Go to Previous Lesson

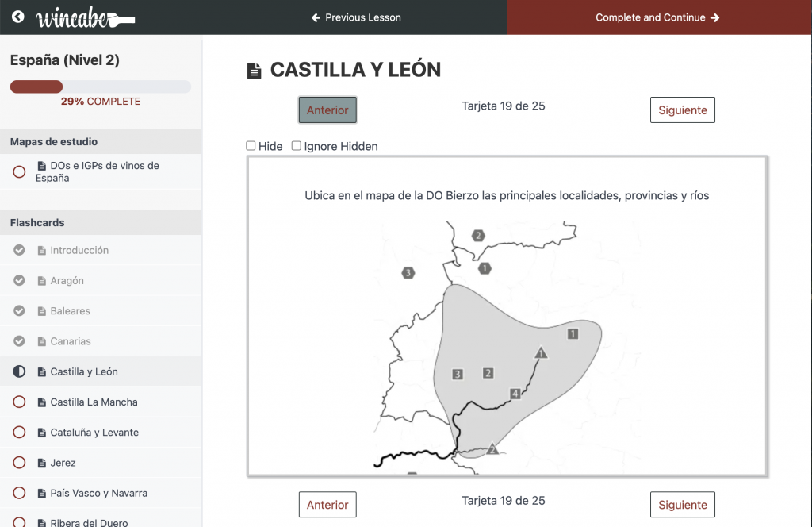click(356, 17)
